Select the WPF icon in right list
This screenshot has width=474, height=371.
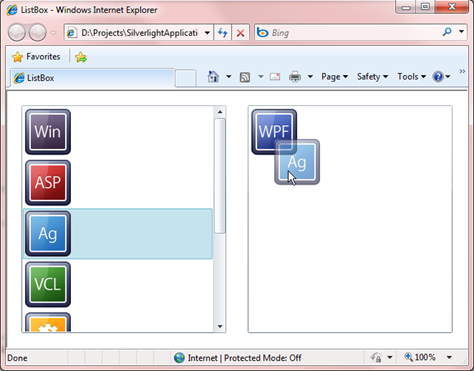(x=274, y=132)
